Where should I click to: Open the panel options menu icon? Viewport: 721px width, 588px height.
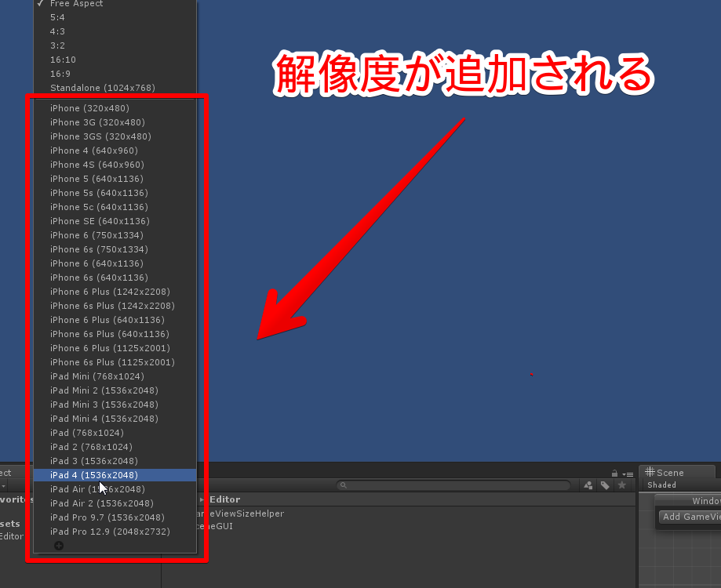[x=628, y=474]
